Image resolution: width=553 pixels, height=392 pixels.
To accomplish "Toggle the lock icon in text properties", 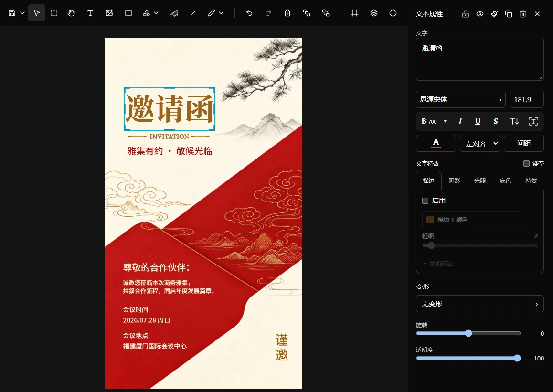I will 466,14.
